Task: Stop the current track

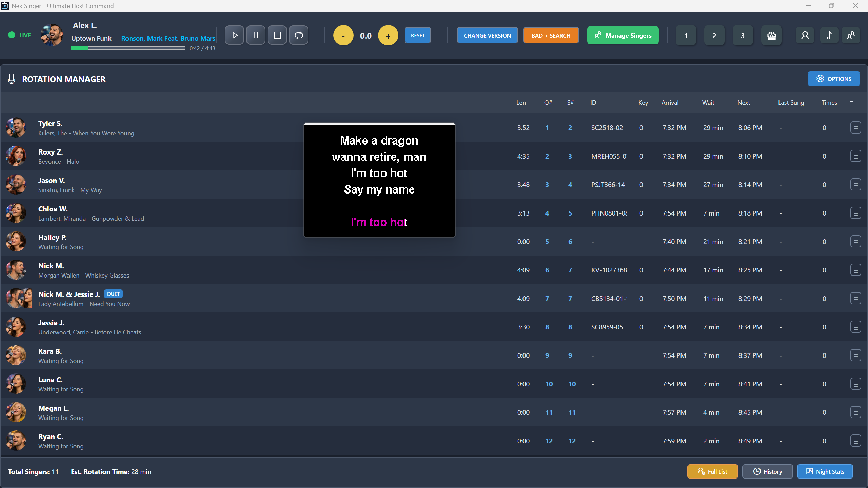Action: [x=277, y=35]
